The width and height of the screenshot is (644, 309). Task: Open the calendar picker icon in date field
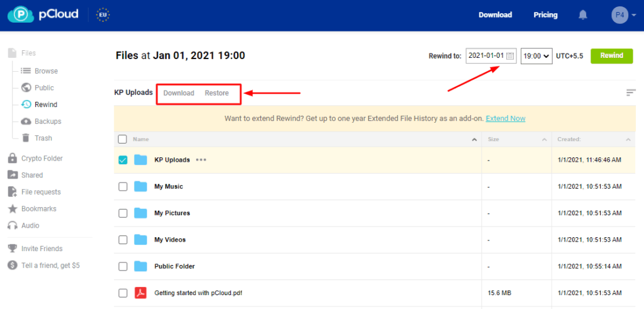(510, 56)
